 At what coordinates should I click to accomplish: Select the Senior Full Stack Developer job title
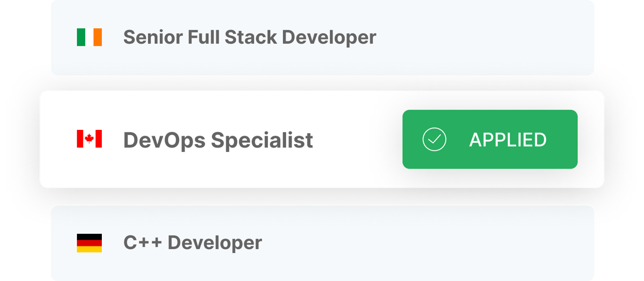pyautogui.click(x=249, y=37)
